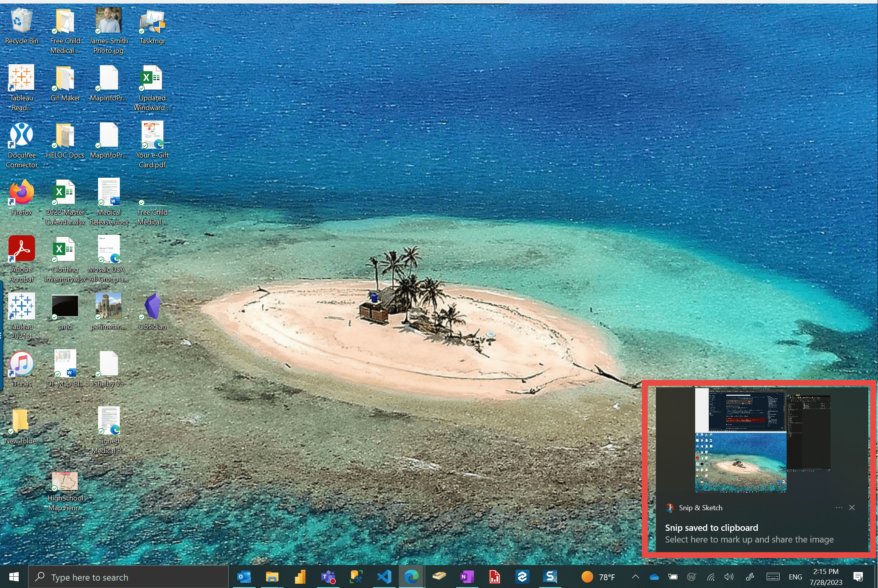Image resolution: width=878 pixels, height=588 pixels.
Task: Select the Obsidian desktop icon
Action: point(152,312)
